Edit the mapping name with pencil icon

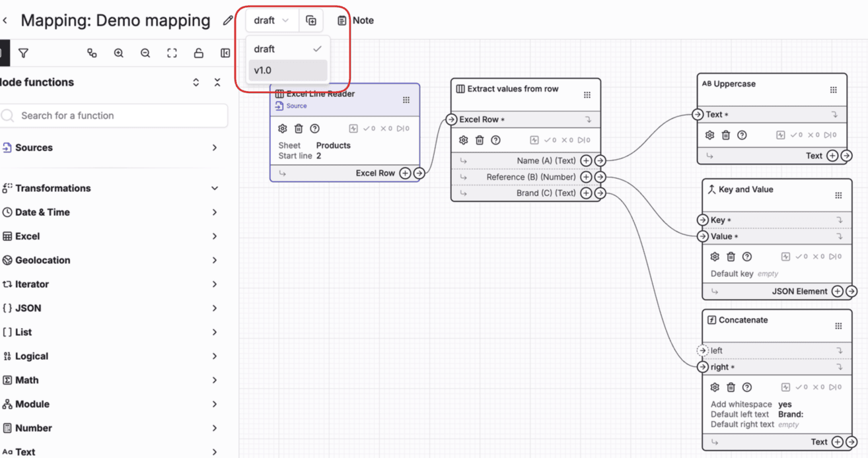[x=228, y=20]
